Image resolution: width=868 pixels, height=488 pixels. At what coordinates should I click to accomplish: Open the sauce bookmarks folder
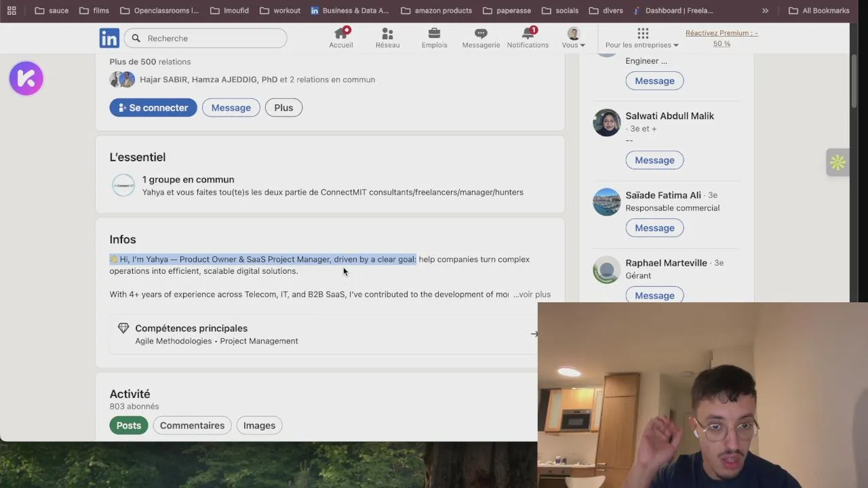52,11
